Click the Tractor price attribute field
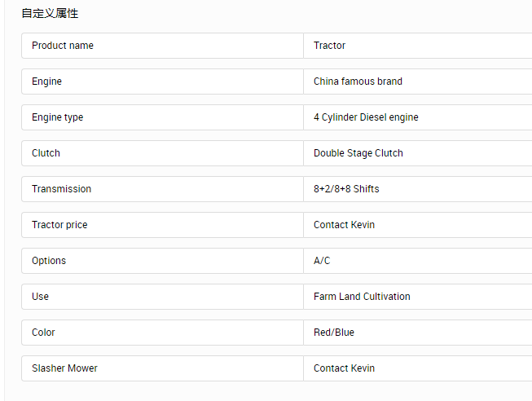 (162, 225)
